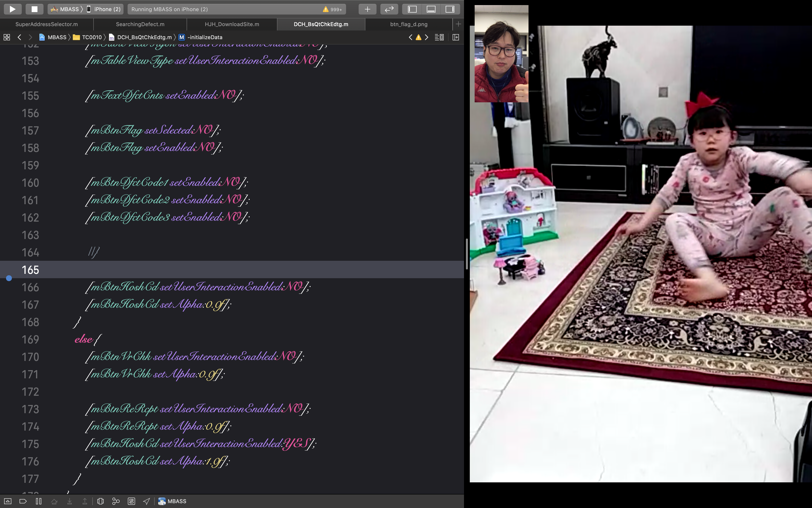Viewport: 812px width, 508px height.
Task: Open DCH_BsQtChkEdtg.m breadcrumb menu
Action: [140, 37]
